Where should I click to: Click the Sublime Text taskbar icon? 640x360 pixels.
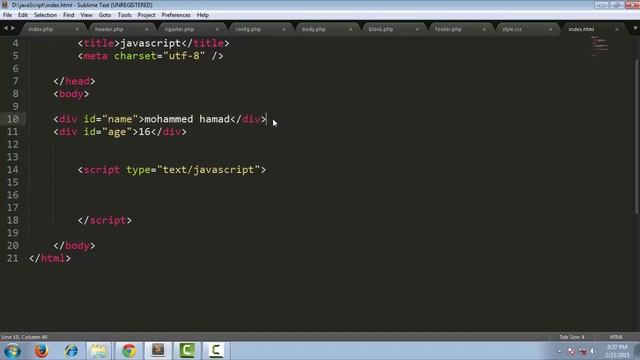[158, 351]
